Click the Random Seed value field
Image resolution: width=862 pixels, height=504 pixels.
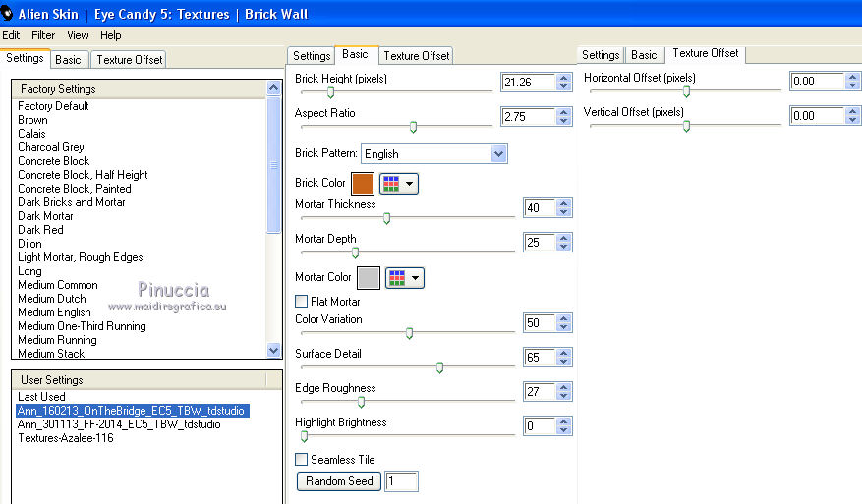tap(401, 481)
